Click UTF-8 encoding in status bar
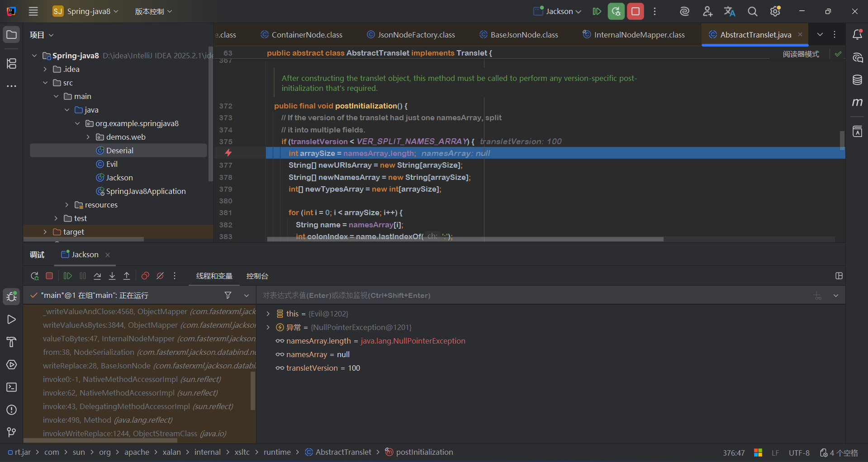The image size is (868, 462). pos(799,453)
